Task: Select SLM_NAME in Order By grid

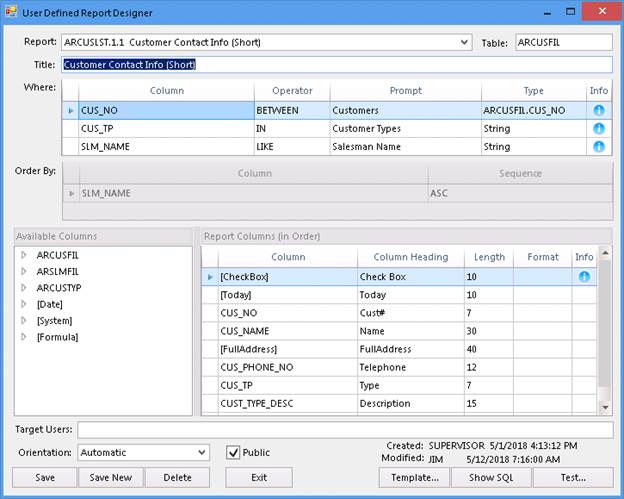Action: [254, 193]
